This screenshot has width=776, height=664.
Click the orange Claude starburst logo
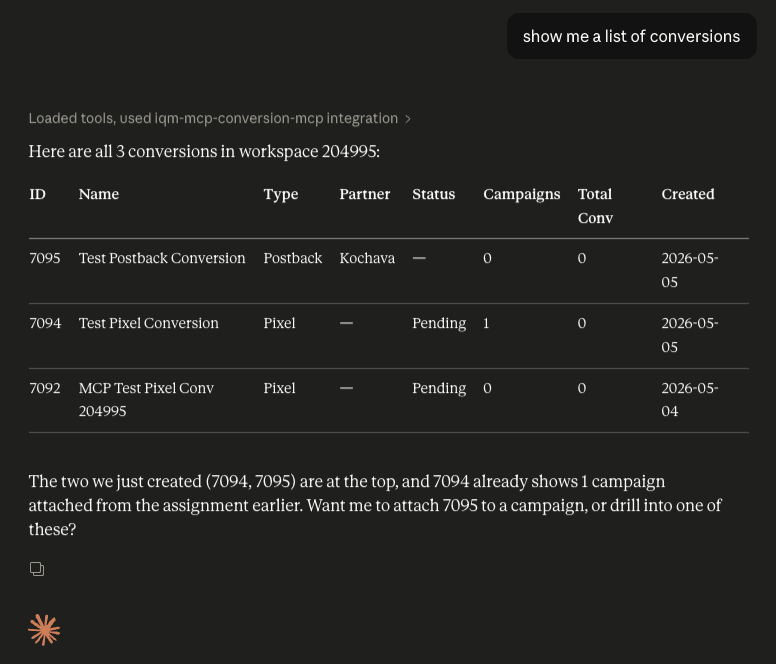point(44,630)
